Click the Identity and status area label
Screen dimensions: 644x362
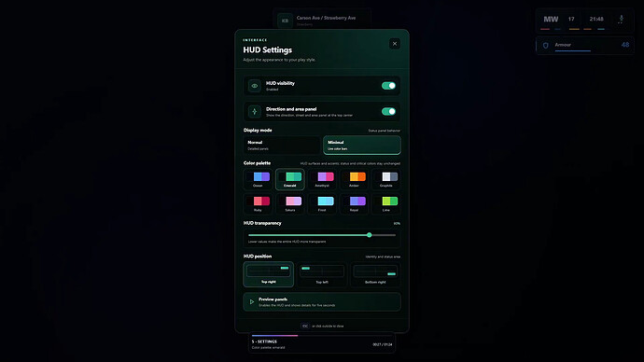(383, 257)
